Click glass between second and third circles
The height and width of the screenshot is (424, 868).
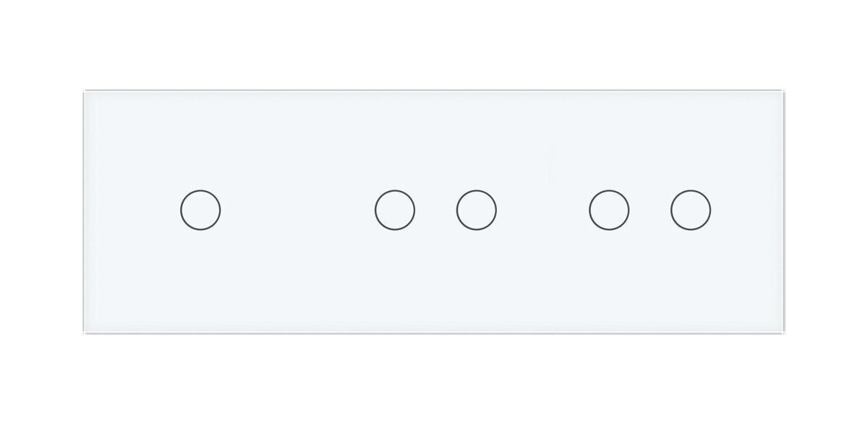[x=435, y=211]
